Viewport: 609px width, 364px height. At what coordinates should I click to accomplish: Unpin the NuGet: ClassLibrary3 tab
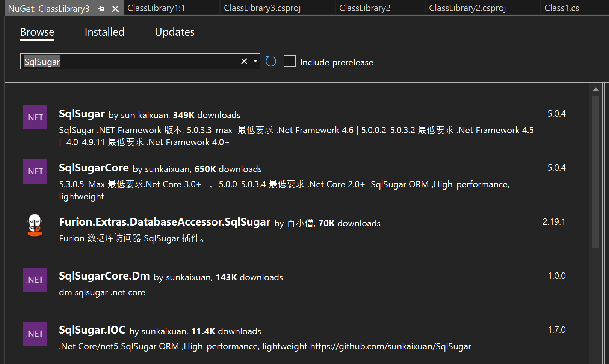point(101,8)
